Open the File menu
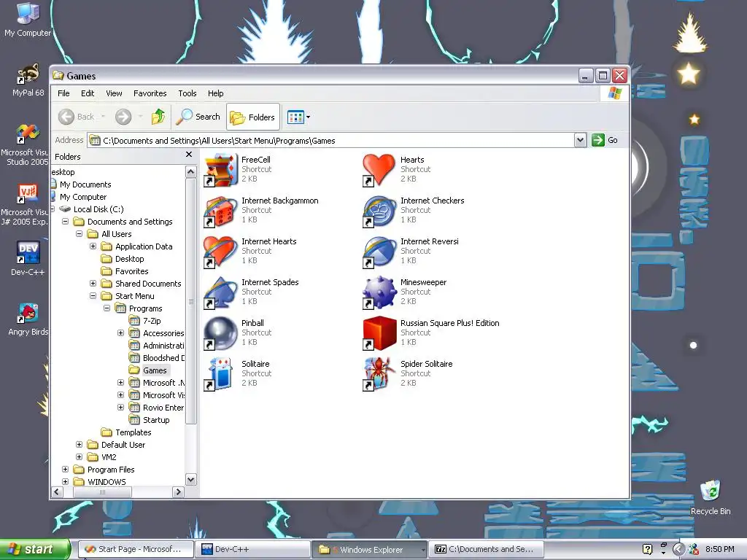Viewport: 747px width, 560px height. [x=63, y=93]
